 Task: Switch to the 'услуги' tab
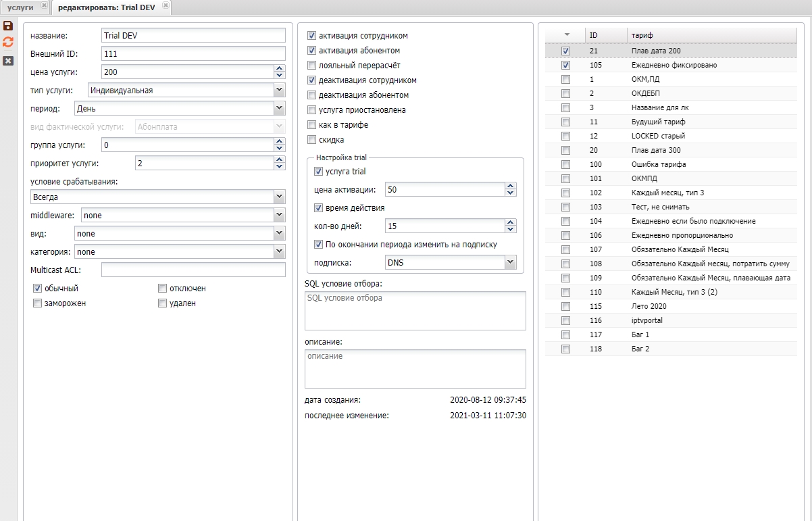[20, 7]
